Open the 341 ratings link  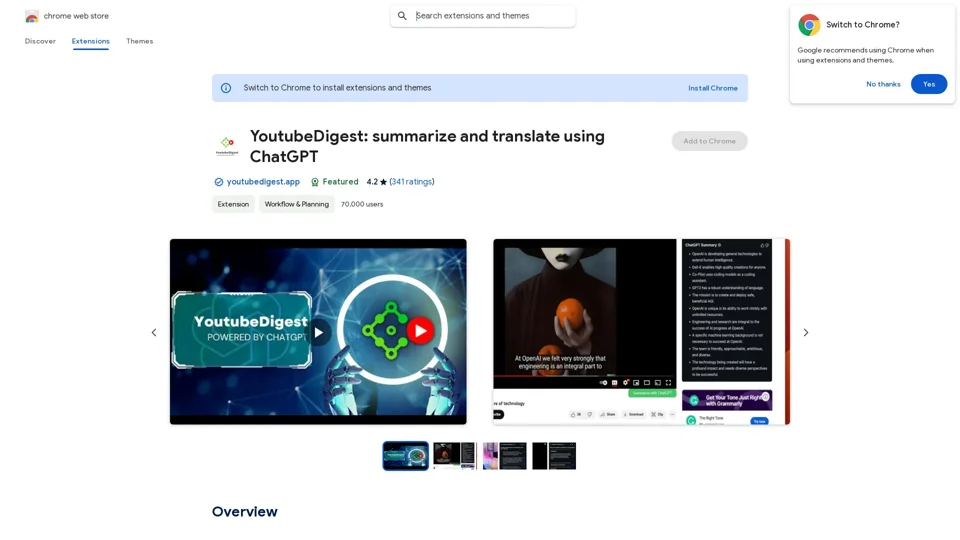click(x=412, y=182)
